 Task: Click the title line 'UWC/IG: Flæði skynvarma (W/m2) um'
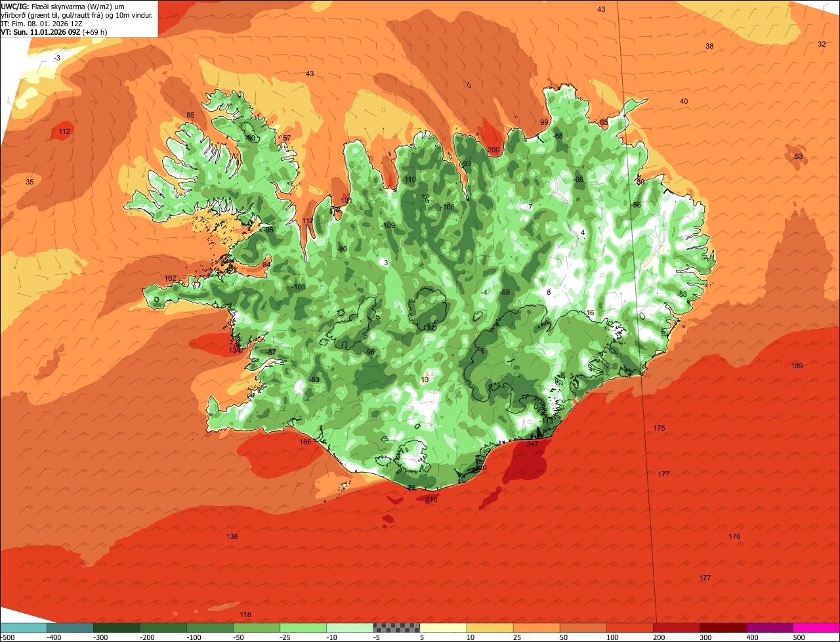point(63,6)
